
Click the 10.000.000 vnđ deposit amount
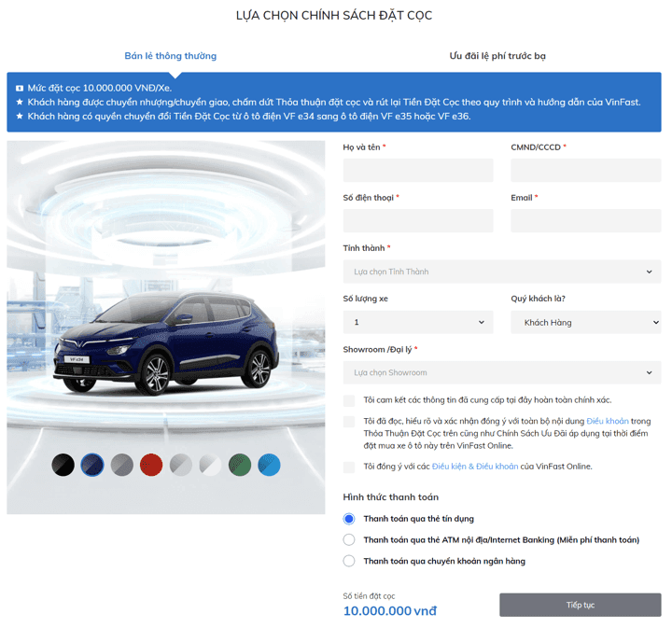tap(389, 611)
